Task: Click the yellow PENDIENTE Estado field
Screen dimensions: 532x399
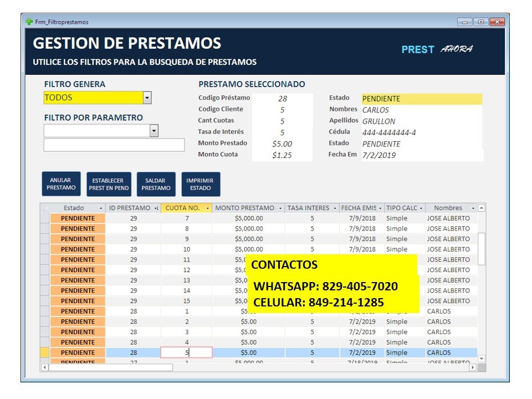Action: tap(421, 99)
